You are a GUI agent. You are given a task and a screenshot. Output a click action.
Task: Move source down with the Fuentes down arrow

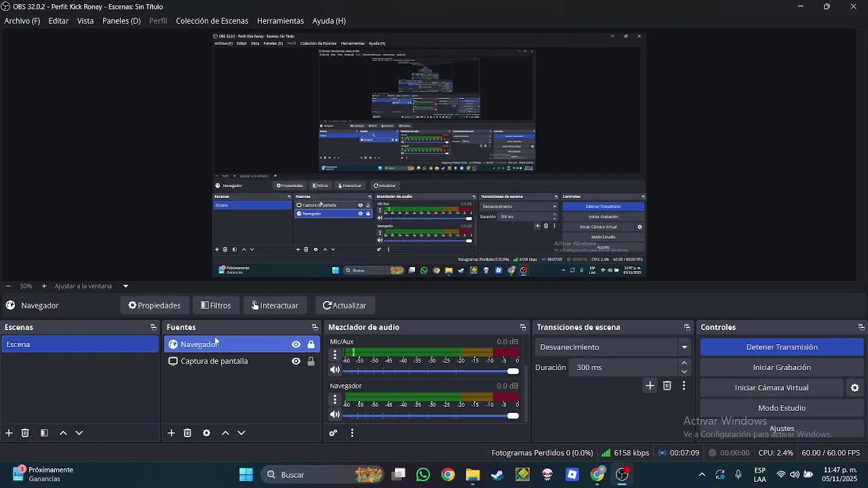(x=241, y=433)
